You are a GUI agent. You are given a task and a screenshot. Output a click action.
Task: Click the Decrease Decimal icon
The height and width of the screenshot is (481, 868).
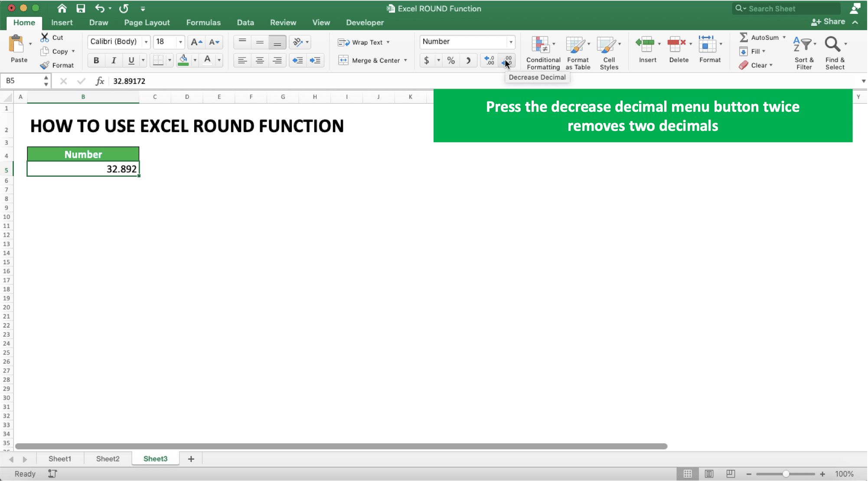508,60
